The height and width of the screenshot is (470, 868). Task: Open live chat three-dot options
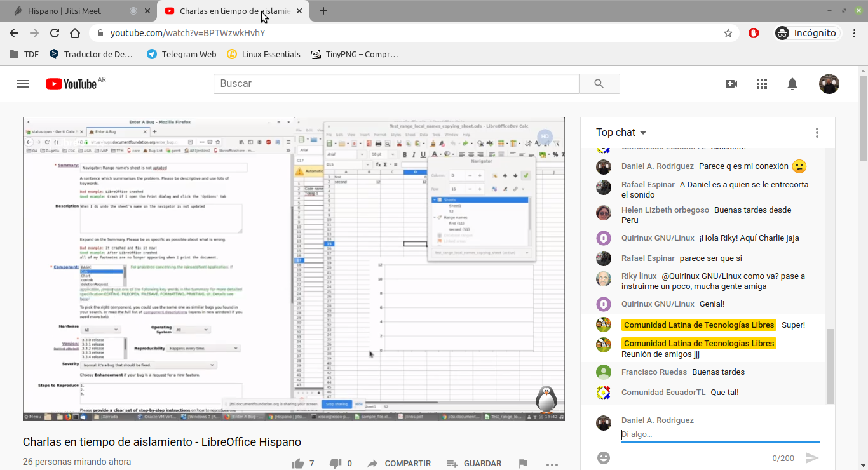click(x=817, y=133)
